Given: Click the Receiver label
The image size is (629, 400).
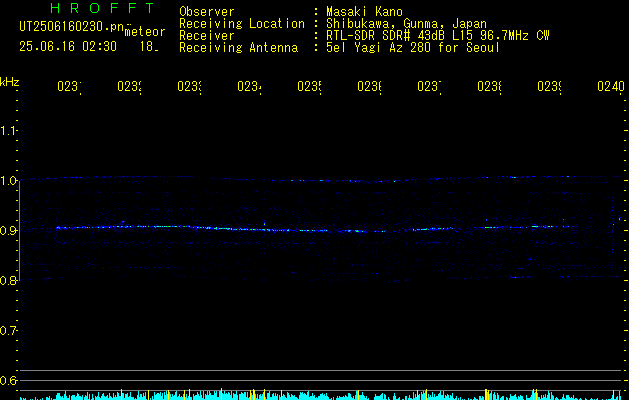Looking at the screenshot, I should tap(207, 36).
